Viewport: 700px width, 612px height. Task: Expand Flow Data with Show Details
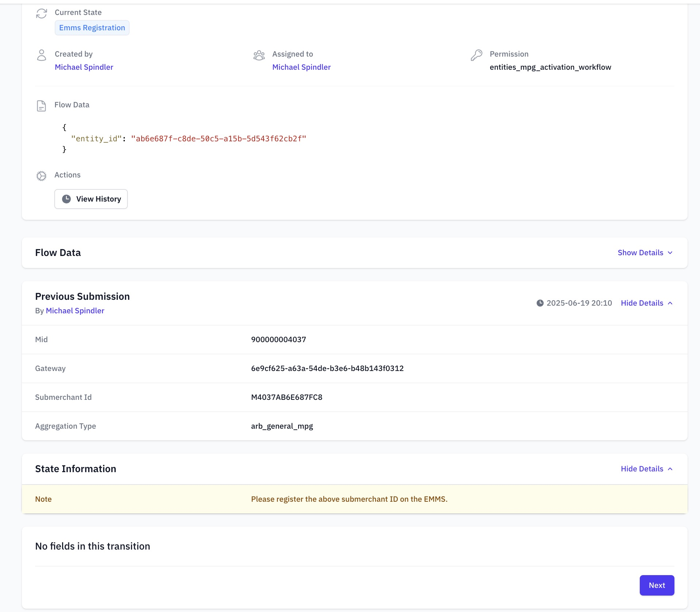645,253
